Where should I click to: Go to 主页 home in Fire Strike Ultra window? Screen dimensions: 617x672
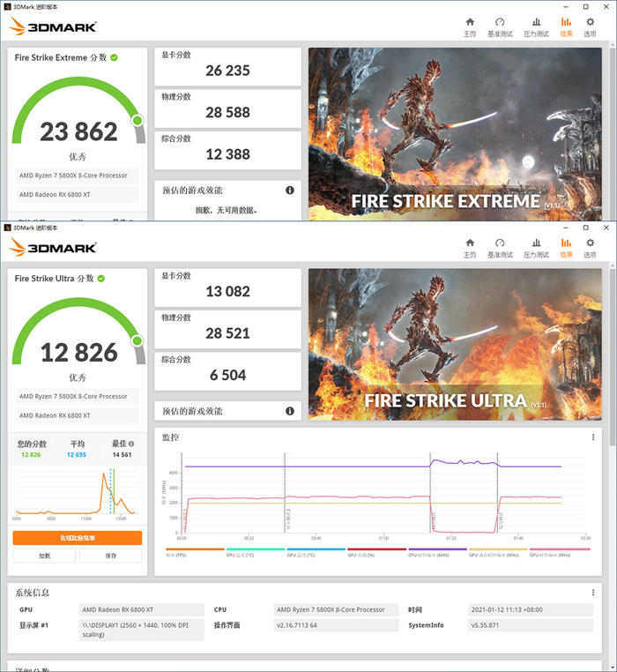click(470, 248)
